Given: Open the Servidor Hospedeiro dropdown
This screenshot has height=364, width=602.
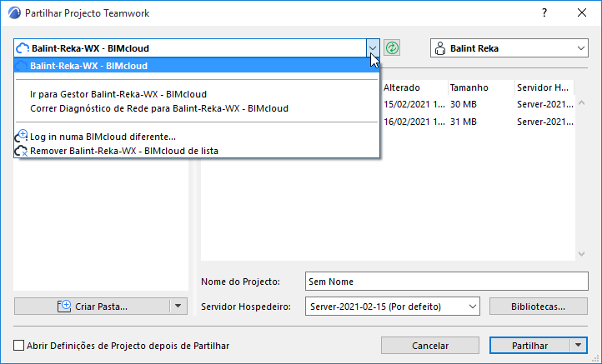Looking at the screenshot, I should point(472,307).
